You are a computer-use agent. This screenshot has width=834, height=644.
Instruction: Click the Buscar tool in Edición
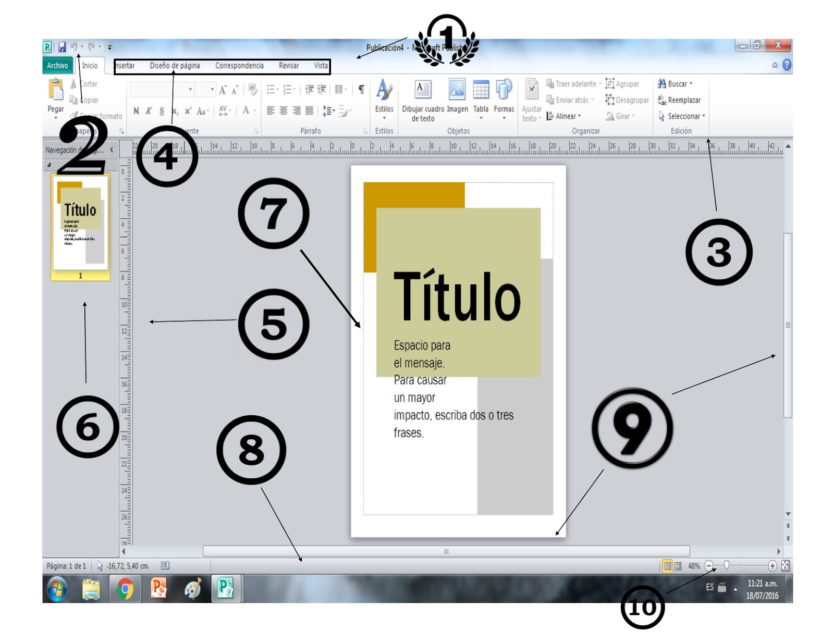[x=673, y=82]
